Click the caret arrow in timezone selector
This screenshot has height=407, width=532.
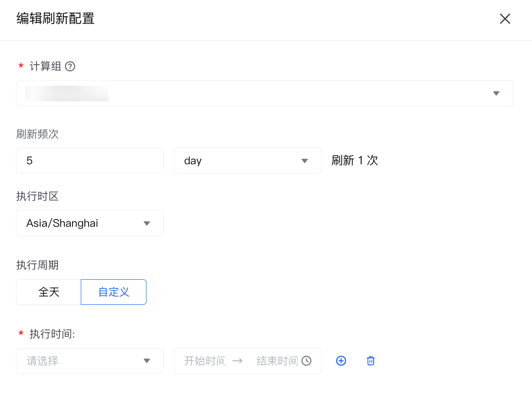(147, 223)
